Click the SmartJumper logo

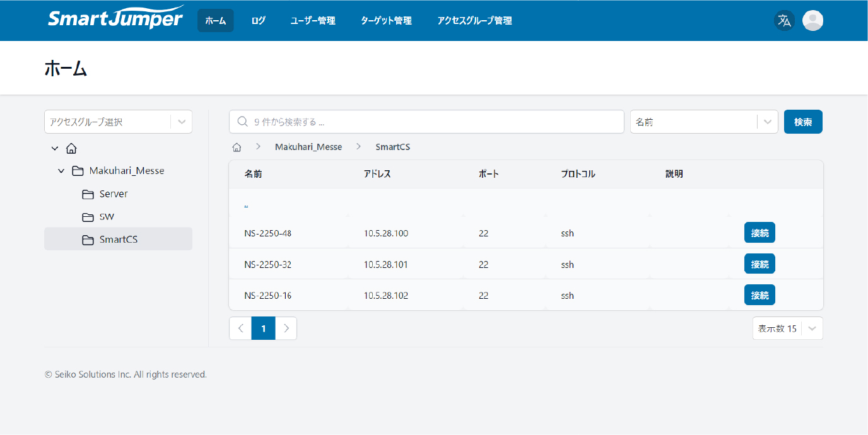pos(116,18)
